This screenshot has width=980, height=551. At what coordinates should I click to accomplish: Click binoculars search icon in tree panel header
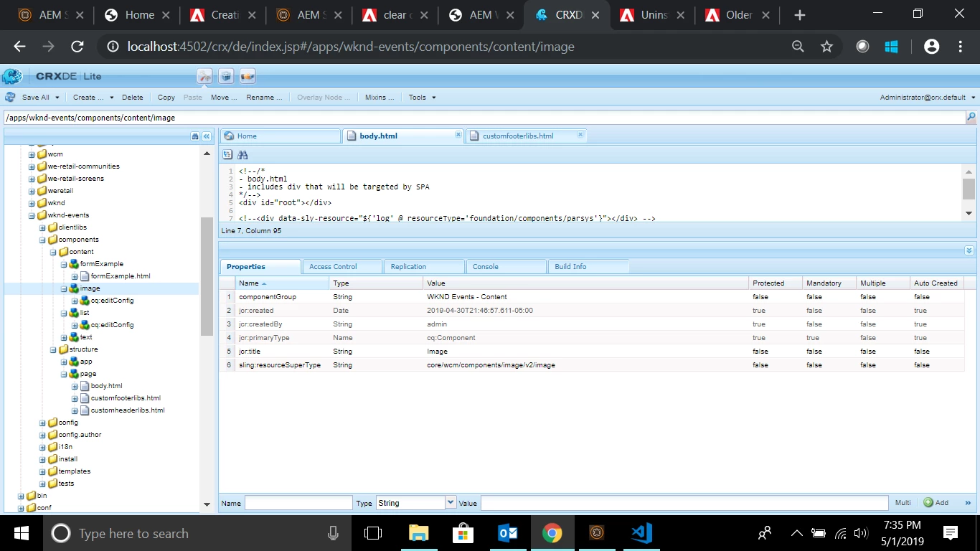click(x=195, y=136)
